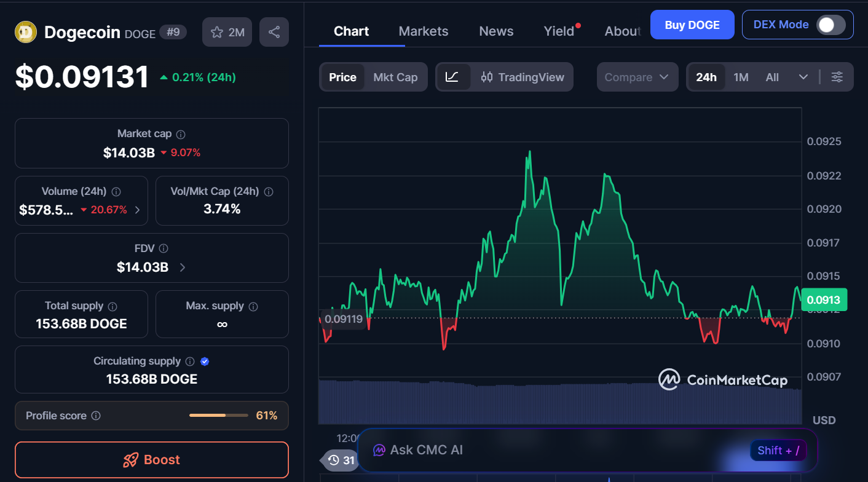
Task: Select the line chart view icon
Action: [x=453, y=77]
